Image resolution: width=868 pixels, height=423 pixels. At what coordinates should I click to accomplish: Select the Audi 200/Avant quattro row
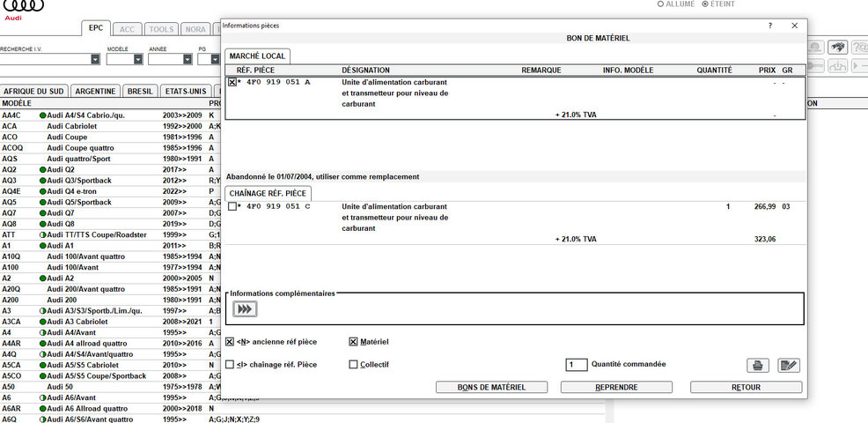[111, 289]
